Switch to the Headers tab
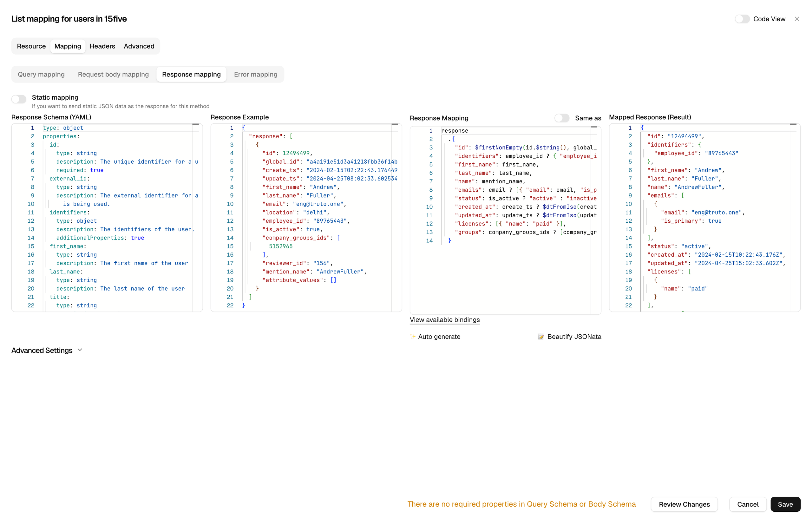 point(102,46)
